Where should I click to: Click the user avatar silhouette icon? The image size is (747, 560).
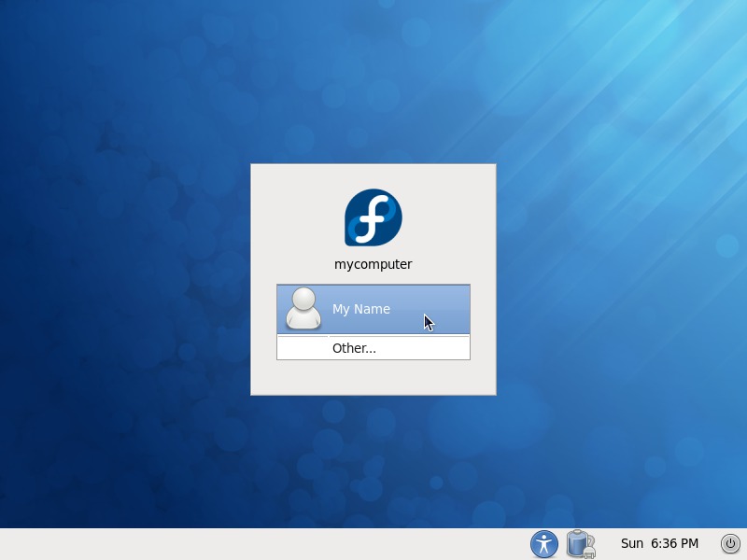(x=303, y=309)
